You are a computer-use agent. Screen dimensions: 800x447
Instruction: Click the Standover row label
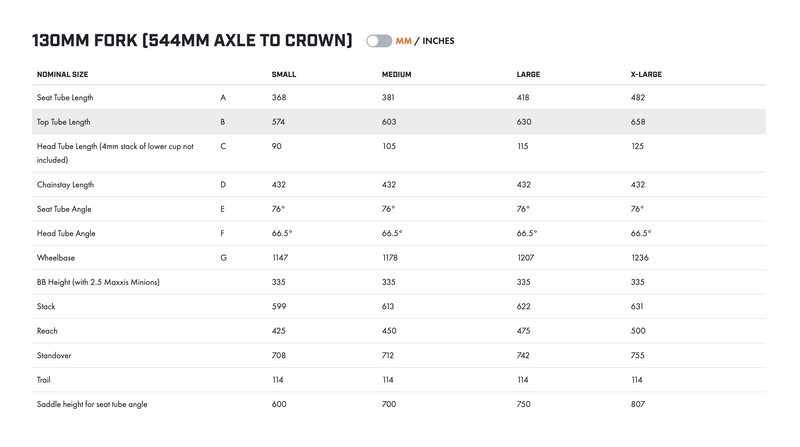point(54,355)
